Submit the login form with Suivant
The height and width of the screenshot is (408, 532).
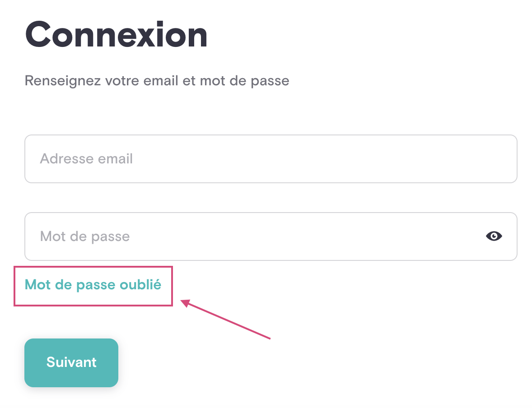pos(71,362)
